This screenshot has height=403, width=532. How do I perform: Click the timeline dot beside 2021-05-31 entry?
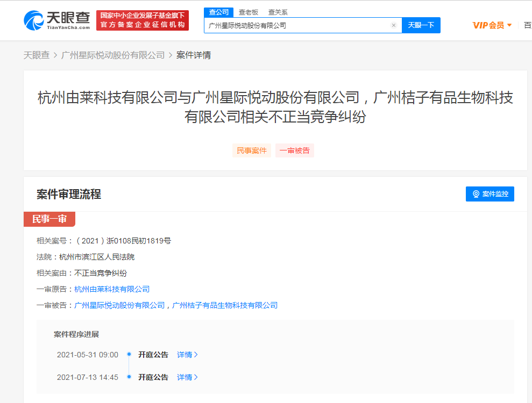click(129, 354)
